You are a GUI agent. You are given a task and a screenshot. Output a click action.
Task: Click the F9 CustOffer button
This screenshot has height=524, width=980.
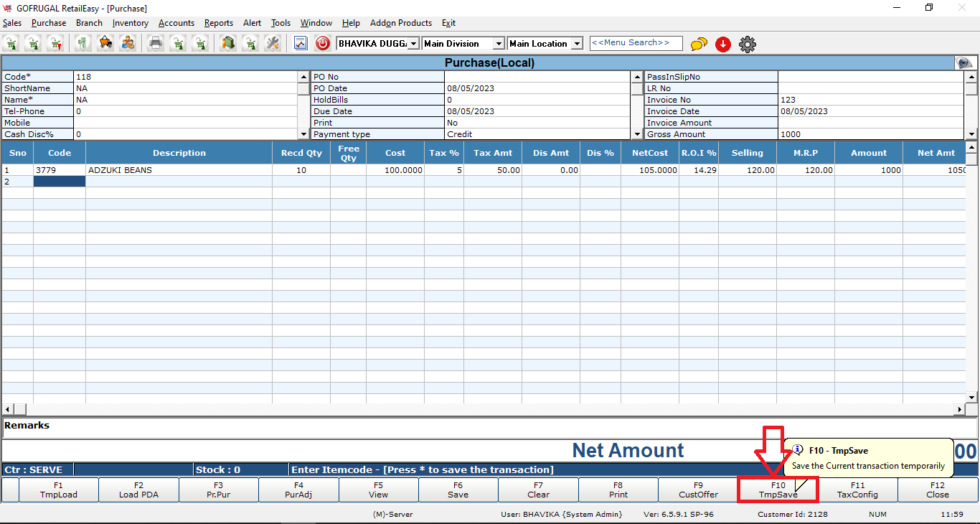coord(699,490)
